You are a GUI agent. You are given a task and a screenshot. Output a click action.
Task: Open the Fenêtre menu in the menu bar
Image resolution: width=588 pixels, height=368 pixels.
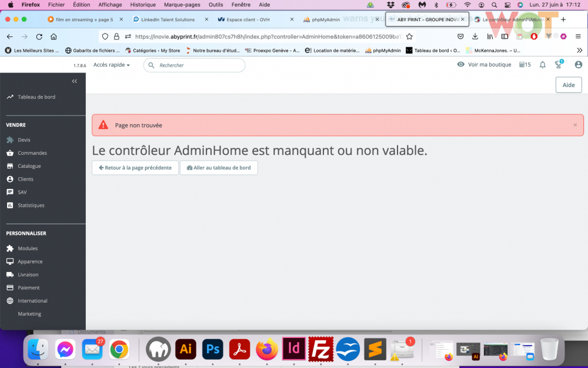point(241,4)
